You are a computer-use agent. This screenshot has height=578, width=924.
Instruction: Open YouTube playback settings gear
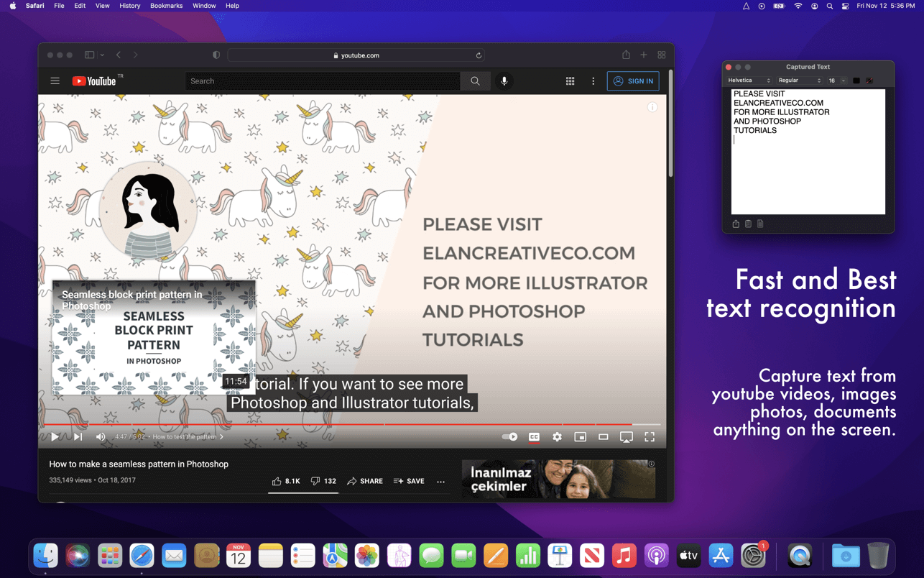pyautogui.click(x=557, y=436)
